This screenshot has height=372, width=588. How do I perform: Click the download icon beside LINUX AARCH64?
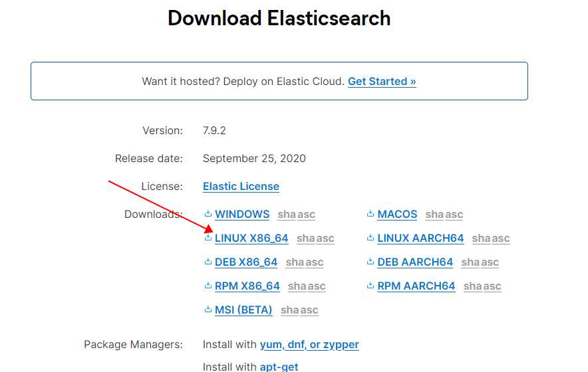(370, 238)
